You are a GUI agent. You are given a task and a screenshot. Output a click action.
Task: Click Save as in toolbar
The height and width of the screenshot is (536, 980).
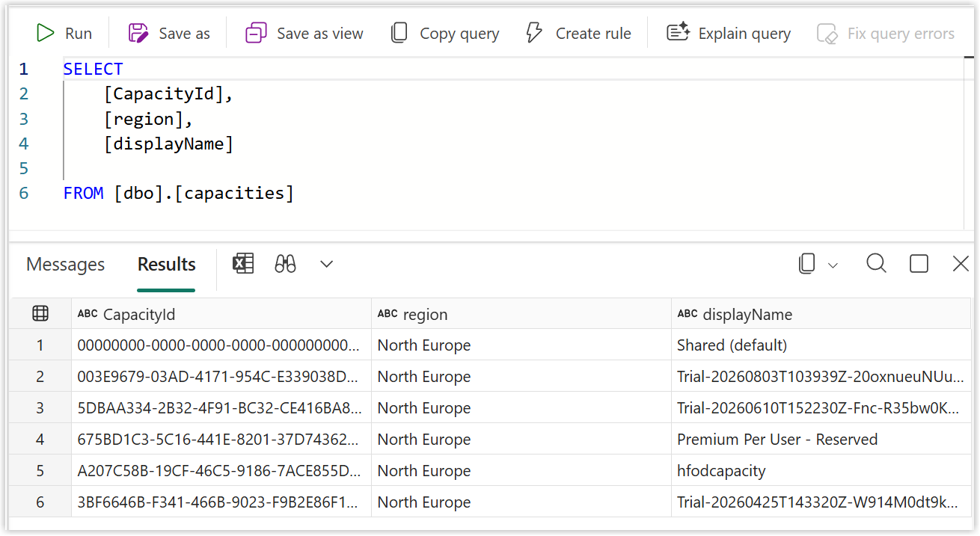pyautogui.click(x=169, y=34)
